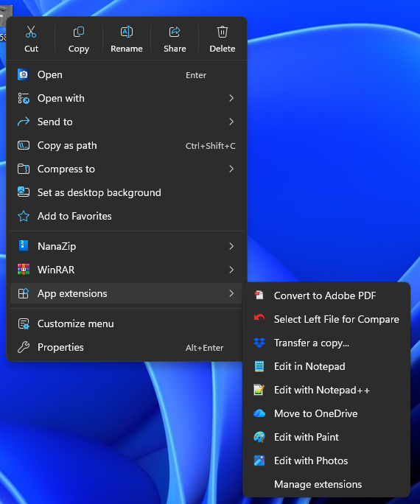Click the Compress to zipped folder icon

click(x=24, y=169)
